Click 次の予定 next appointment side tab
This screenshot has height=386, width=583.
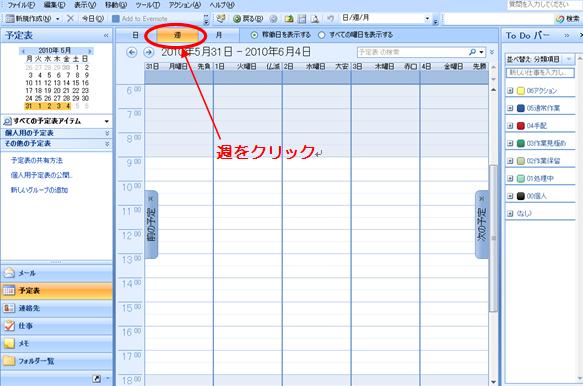(482, 224)
